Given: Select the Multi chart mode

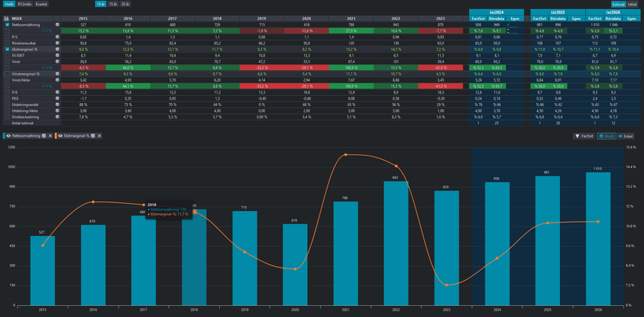Looking at the screenshot, I should click(x=607, y=136).
